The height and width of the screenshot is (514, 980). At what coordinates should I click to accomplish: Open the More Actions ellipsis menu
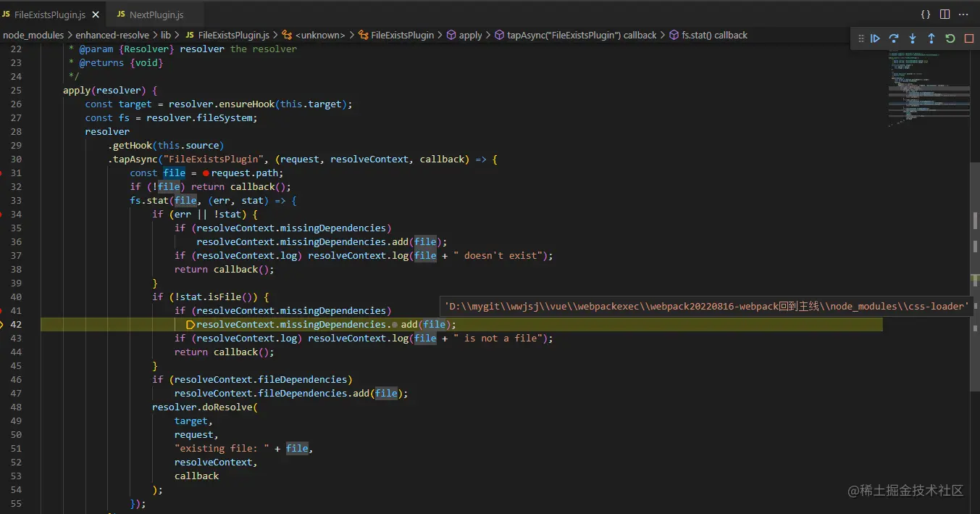click(x=963, y=14)
